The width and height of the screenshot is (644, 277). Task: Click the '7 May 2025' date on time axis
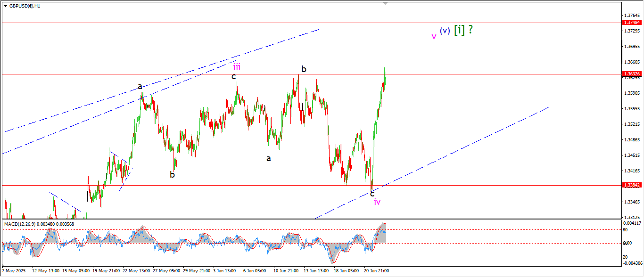pos(15,271)
